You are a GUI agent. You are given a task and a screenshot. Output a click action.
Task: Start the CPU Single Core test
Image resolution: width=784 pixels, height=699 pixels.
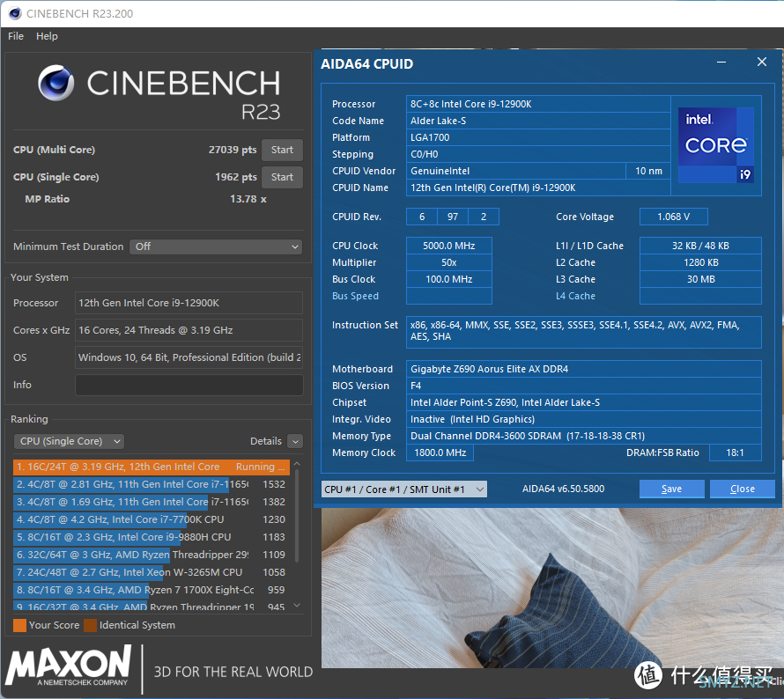[282, 177]
